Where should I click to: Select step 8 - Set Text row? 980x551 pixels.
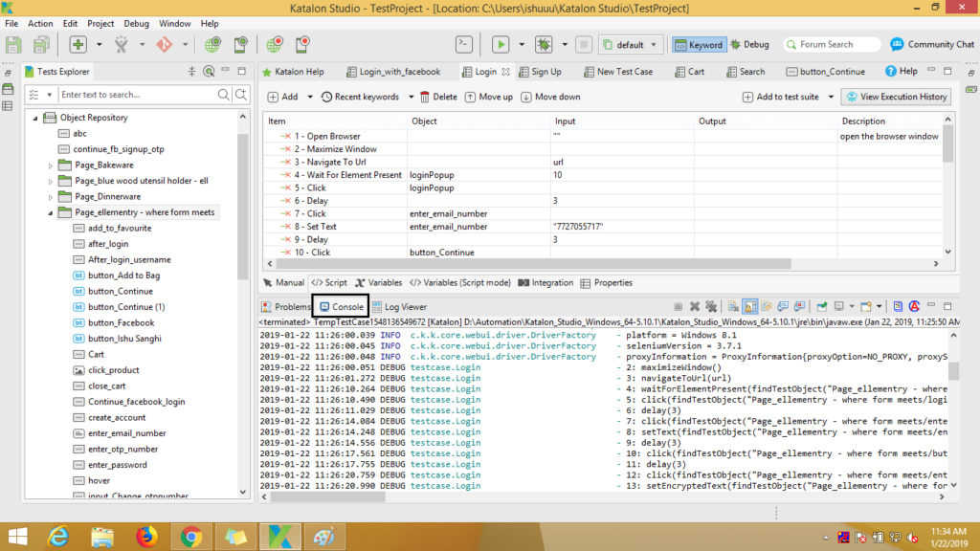click(x=605, y=227)
